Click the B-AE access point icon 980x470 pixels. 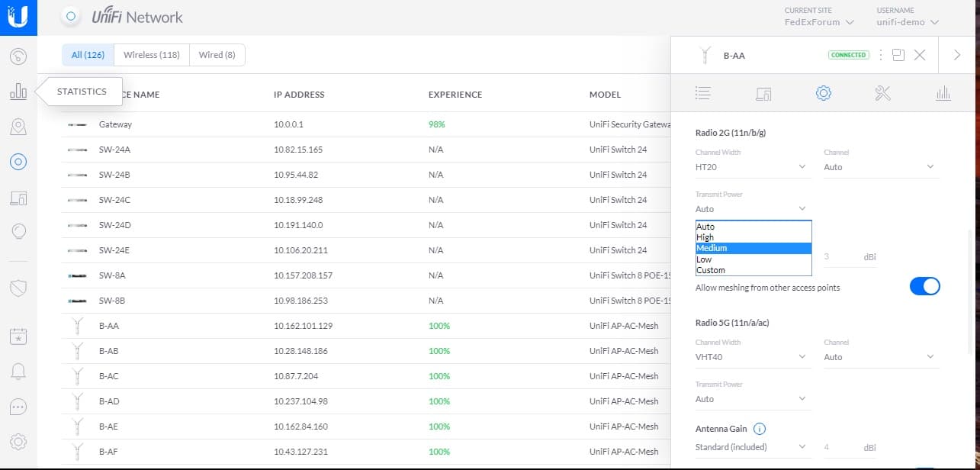point(76,427)
